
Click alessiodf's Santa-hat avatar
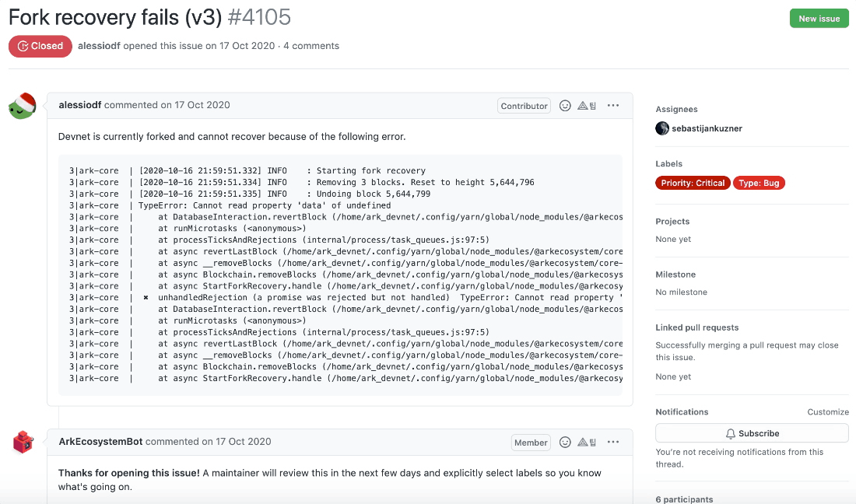tap(23, 106)
